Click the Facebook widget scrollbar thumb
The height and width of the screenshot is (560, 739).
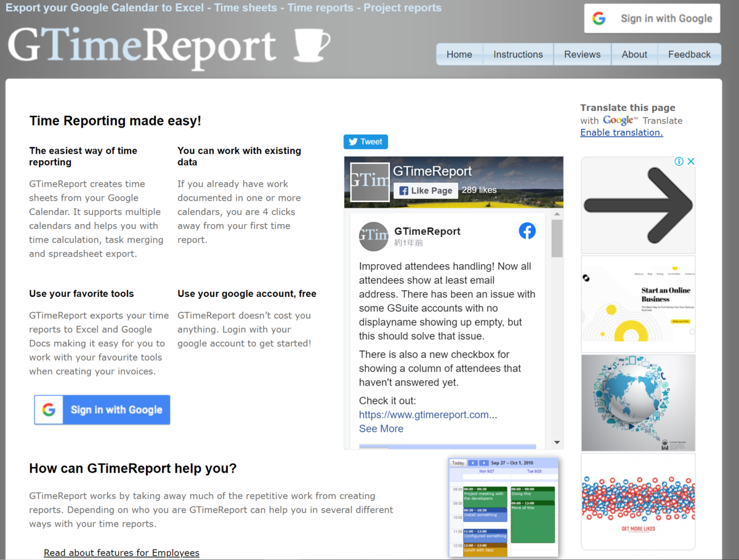pyautogui.click(x=557, y=238)
